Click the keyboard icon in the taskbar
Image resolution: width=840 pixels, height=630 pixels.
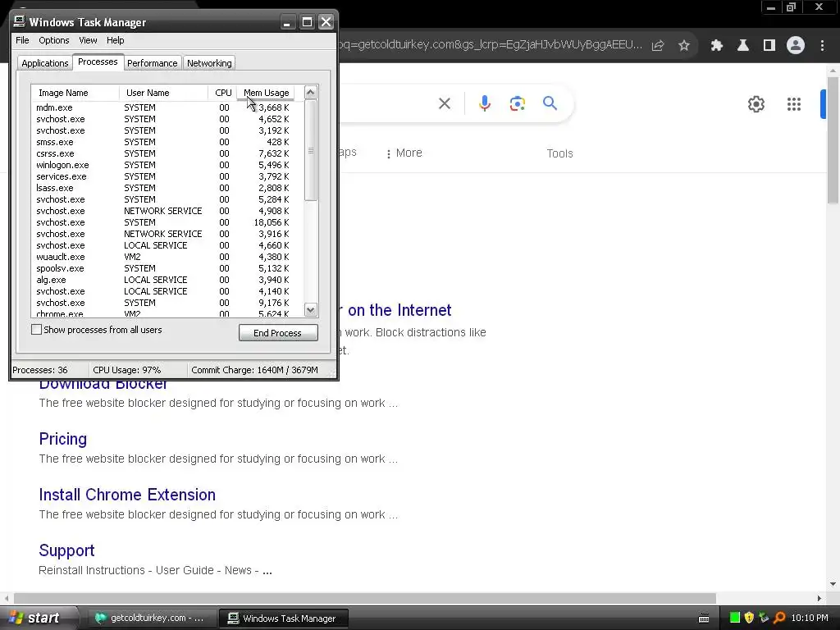(704, 619)
